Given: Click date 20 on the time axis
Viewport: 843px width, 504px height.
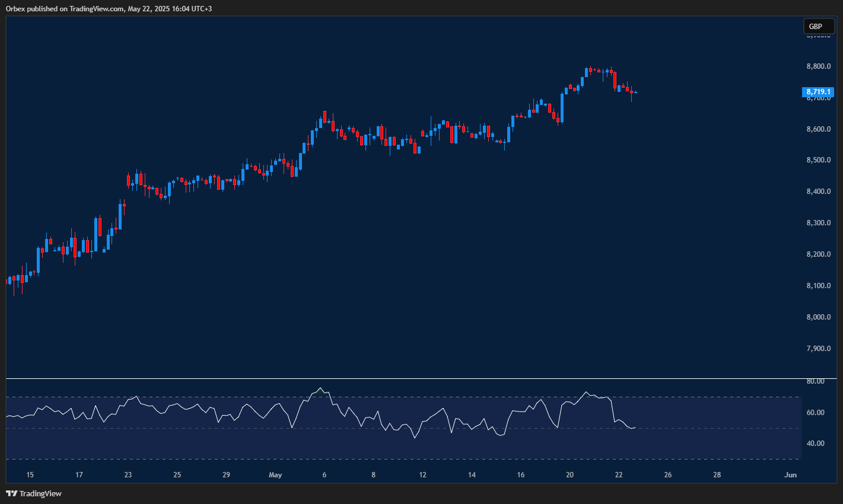Looking at the screenshot, I should 570,475.
